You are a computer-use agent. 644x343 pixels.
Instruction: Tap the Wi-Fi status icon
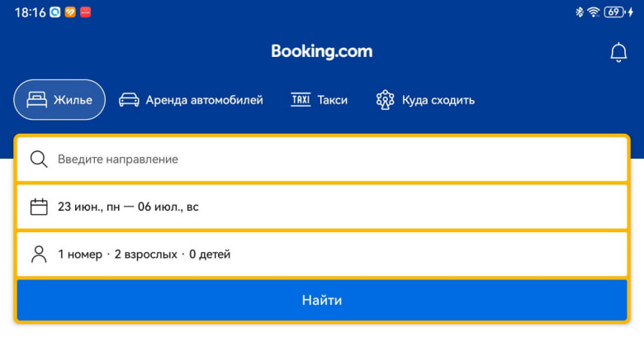593,12
